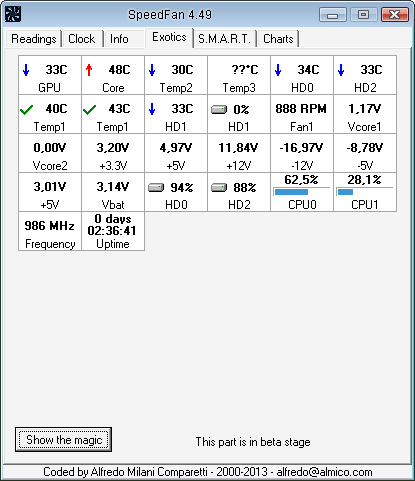This screenshot has width=415, height=481.
Task: Open the S.M.A.R.T. tab
Action: click(224, 39)
